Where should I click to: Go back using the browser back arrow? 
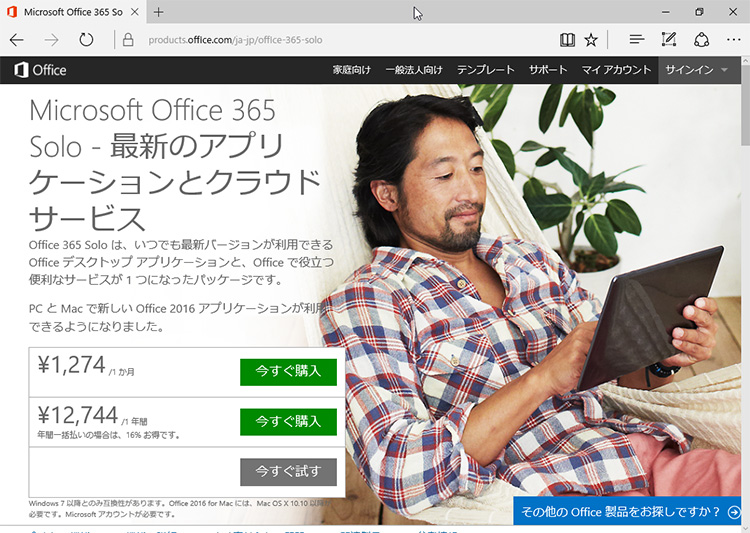point(17,40)
